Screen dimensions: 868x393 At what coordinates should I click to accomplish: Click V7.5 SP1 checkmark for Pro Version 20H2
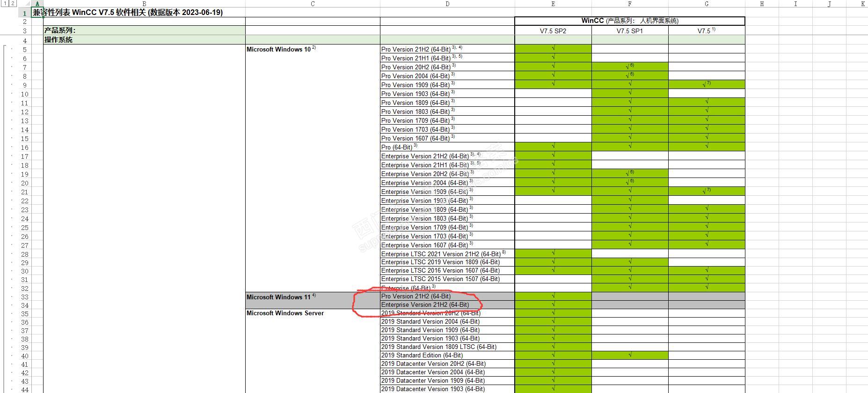pyautogui.click(x=630, y=67)
